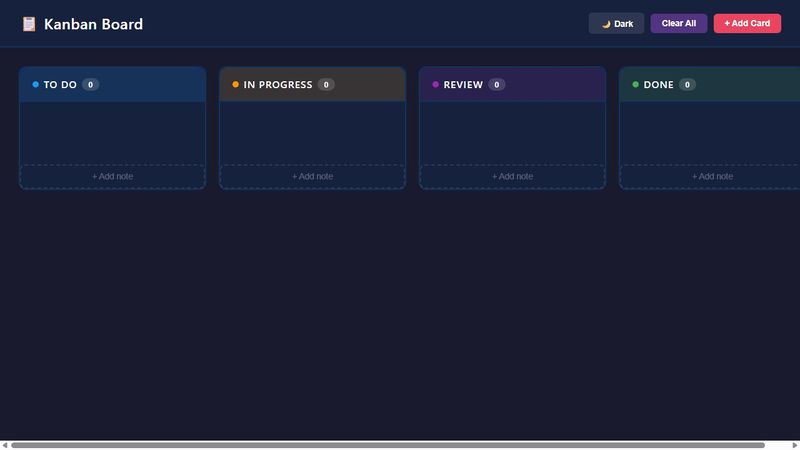Clear all cards with Clear All
800x450 pixels.
pos(679,23)
